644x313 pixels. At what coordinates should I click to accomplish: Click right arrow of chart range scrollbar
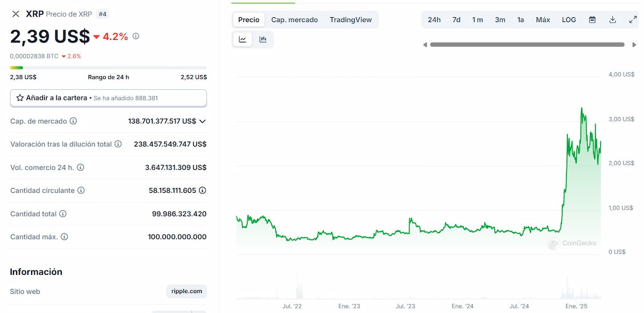point(634,45)
